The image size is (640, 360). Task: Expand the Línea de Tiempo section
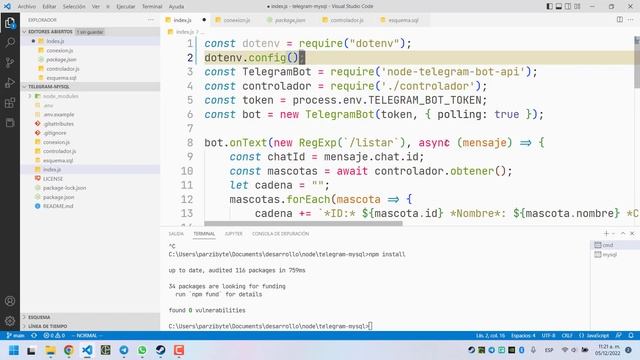[x=47, y=326]
